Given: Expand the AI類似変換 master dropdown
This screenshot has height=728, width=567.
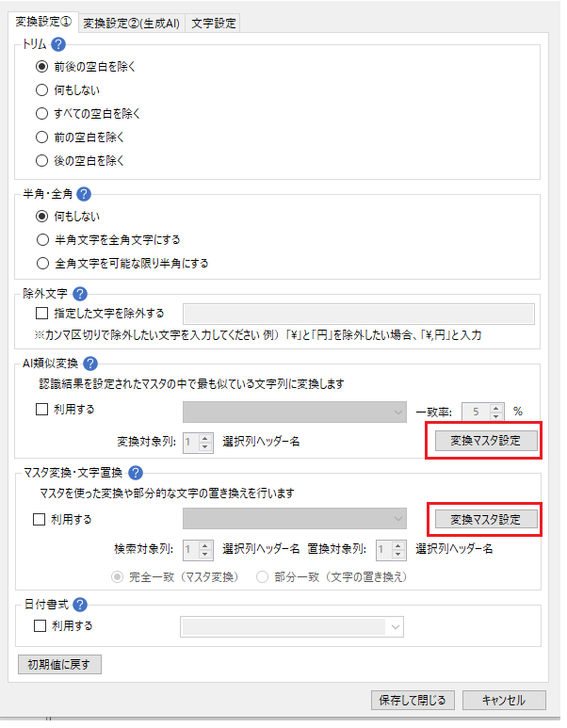Looking at the screenshot, I should click(295, 413).
